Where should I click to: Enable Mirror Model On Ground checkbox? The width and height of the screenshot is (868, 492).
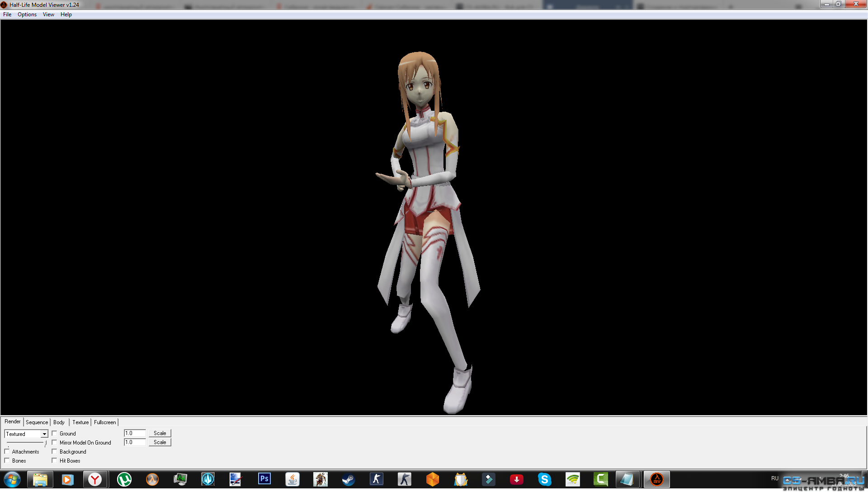click(54, 442)
